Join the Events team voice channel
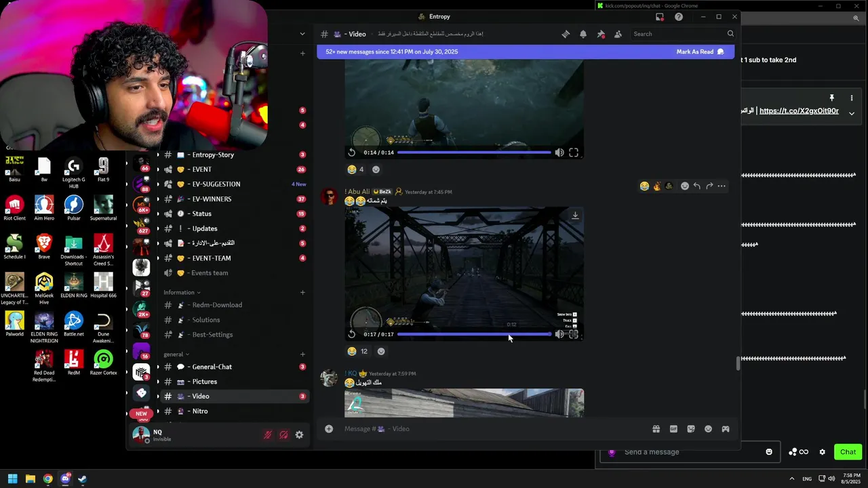 pyautogui.click(x=234, y=273)
